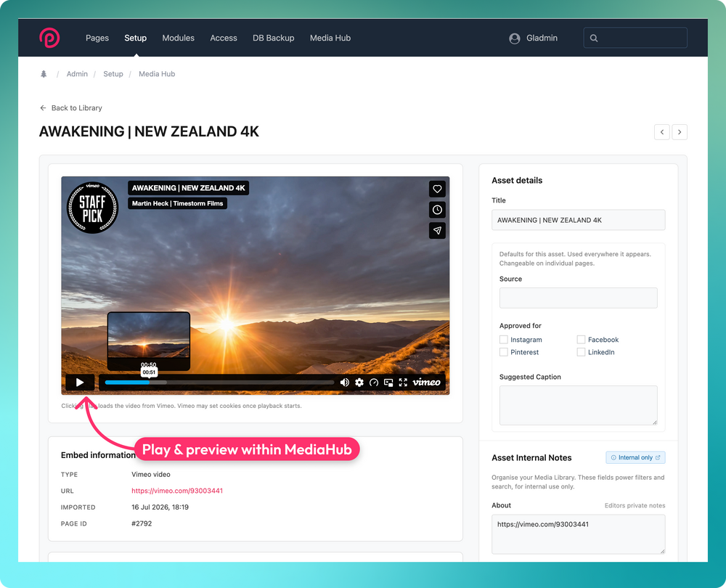Click the About notes textarea

(579, 534)
